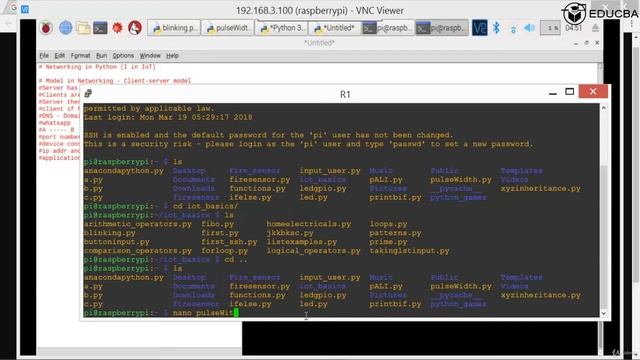This screenshot has width=640, height=360.
Task: Open the Format menu in IDLE
Action: (x=80, y=56)
